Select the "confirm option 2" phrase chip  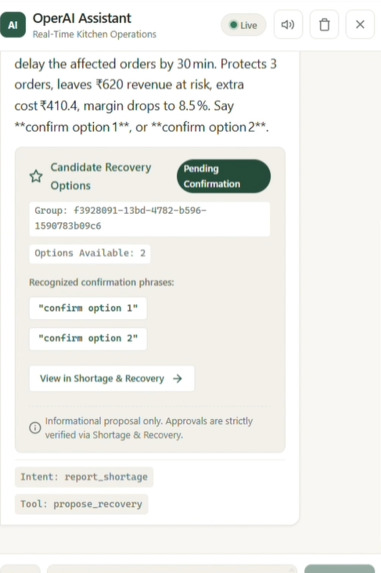[88, 338]
